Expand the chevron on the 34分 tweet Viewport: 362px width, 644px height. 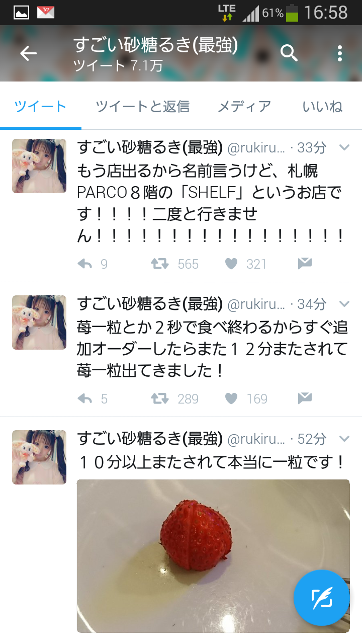344,304
